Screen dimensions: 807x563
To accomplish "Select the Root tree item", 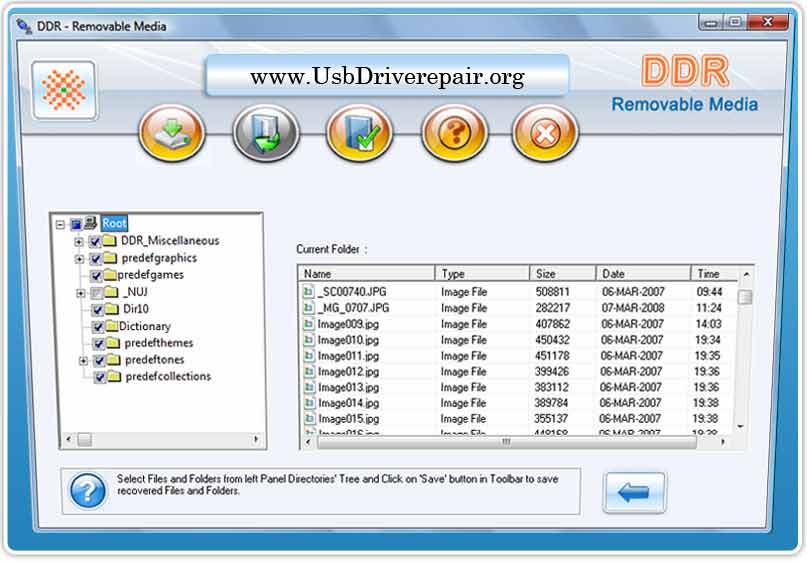I will coord(114,223).
